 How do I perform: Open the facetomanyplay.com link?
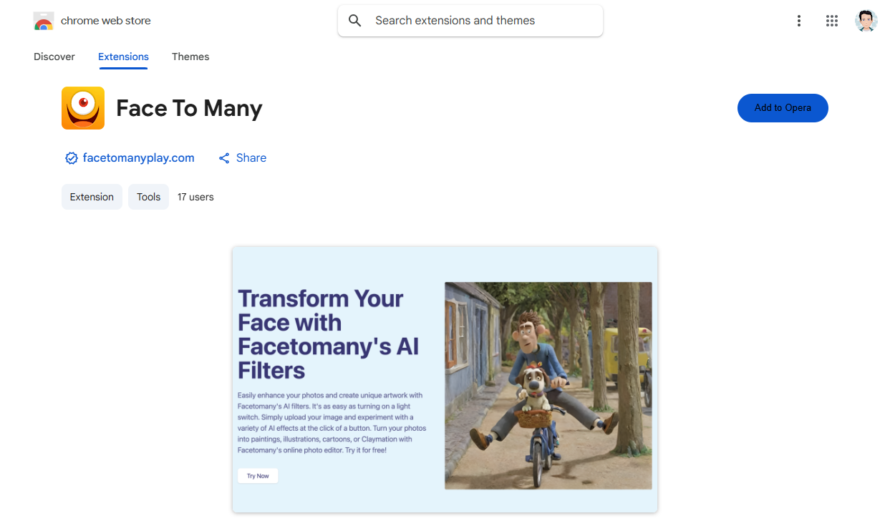pos(138,158)
